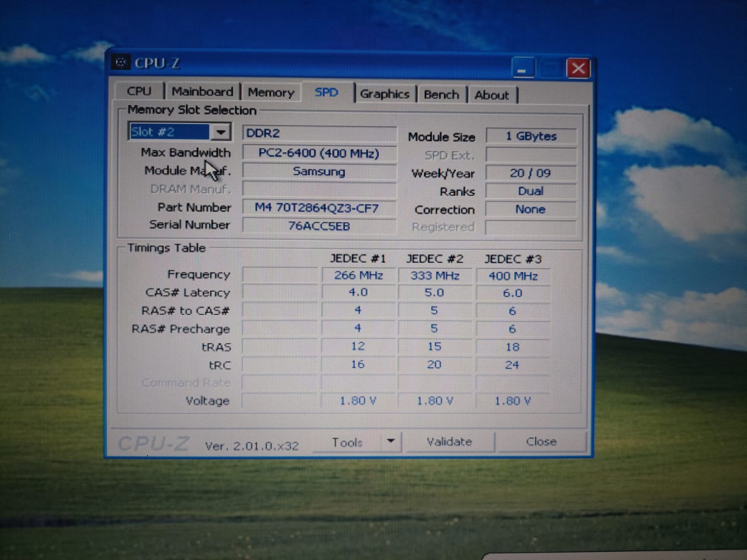Click CAS# Latency value 5.0
Image resolution: width=747 pixels, height=560 pixels.
pyautogui.click(x=435, y=292)
